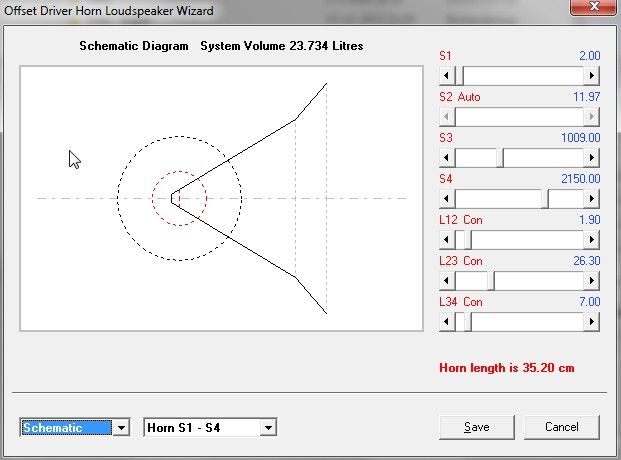Click the S3 label
The width and height of the screenshot is (621, 460).
(446, 138)
